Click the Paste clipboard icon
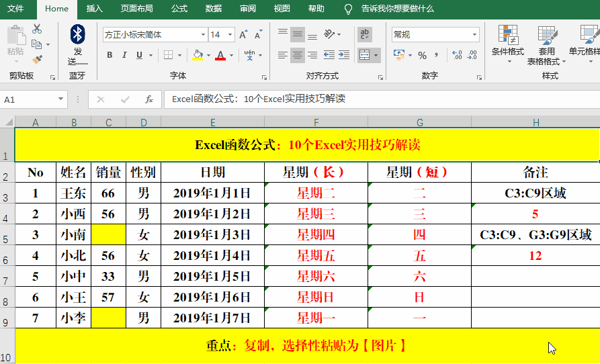This screenshot has height=364, width=600. pos(15,36)
